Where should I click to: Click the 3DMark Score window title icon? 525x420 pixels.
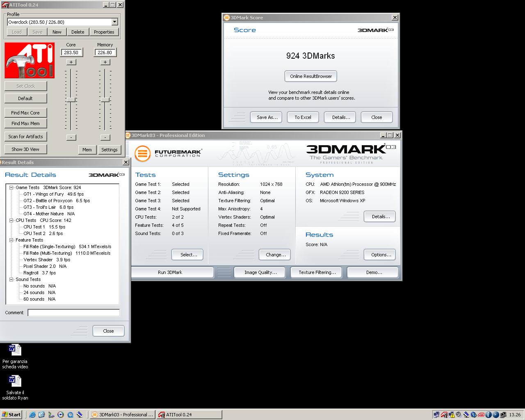click(x=226, y=18)
